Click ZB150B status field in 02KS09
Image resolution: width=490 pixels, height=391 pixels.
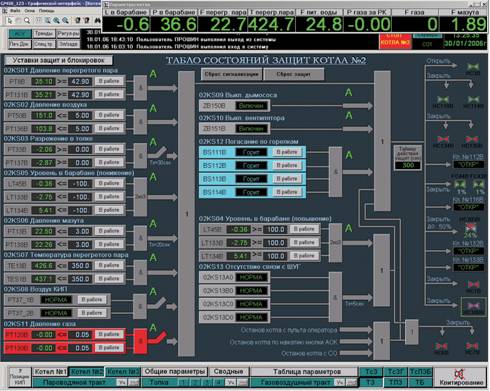251,106
